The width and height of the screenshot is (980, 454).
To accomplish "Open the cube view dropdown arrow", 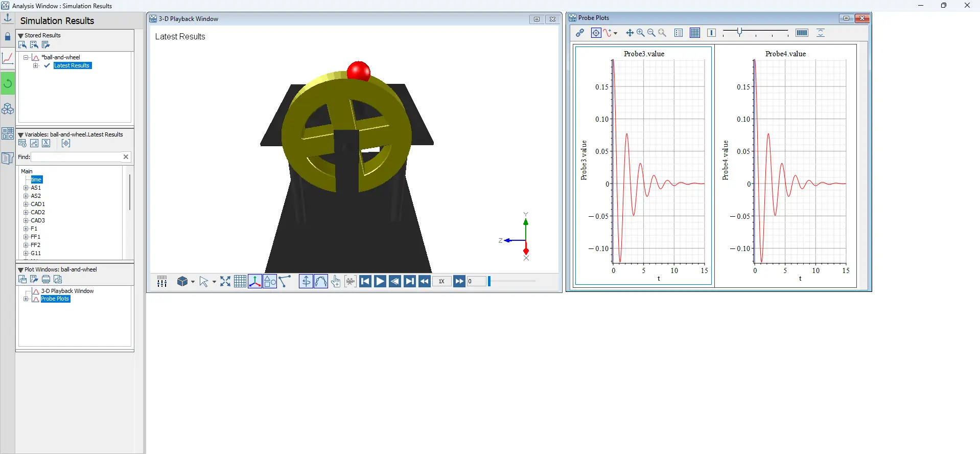I will 193,282.
